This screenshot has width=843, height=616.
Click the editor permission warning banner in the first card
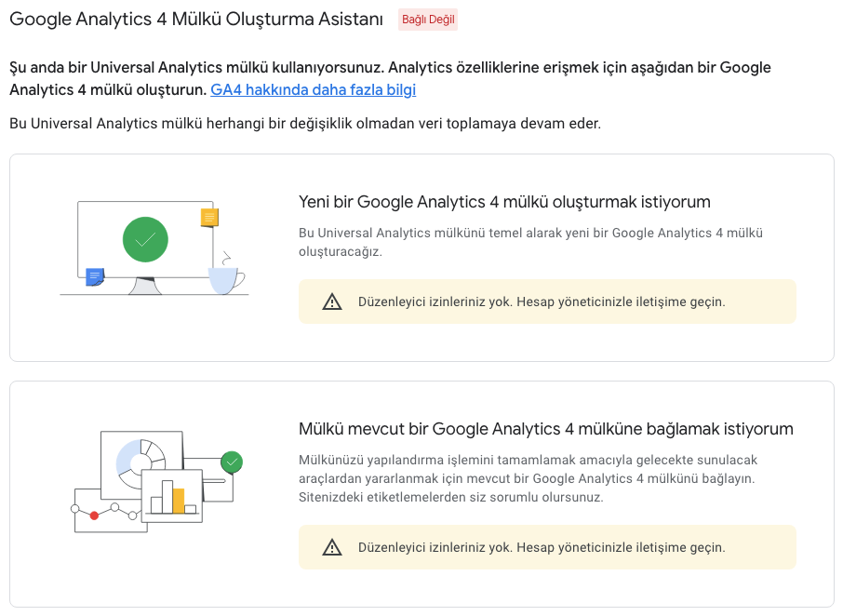point(547,301)
